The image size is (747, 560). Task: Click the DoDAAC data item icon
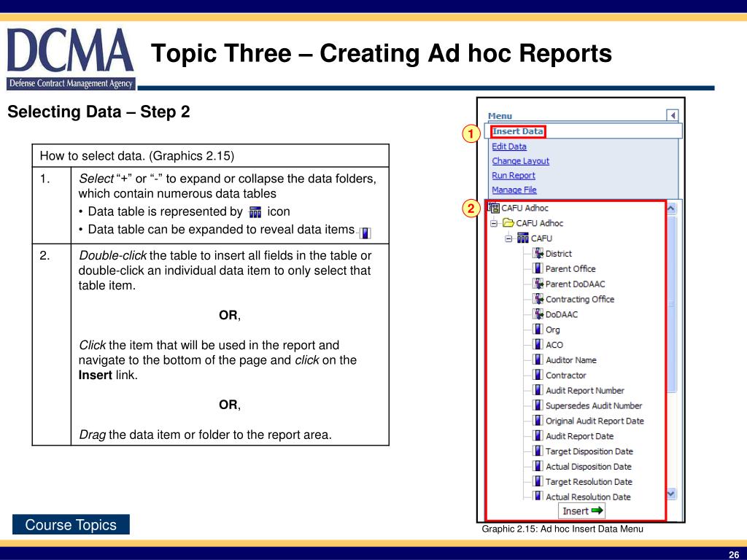pyautogui.click(x=538, y=314)
